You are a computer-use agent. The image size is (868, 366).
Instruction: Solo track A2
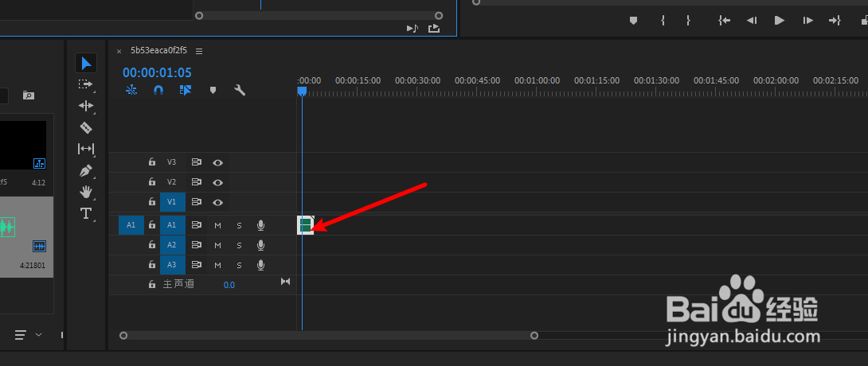tap(239, 246)
